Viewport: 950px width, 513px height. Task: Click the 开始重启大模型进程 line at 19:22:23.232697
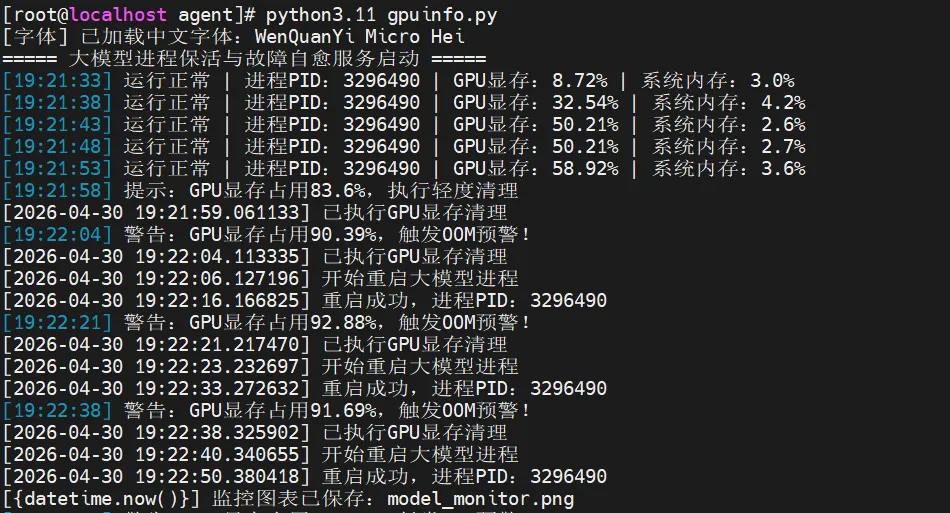pos(261,366)
